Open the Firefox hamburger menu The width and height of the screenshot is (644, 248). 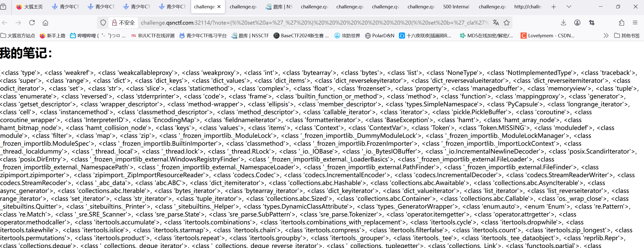click(635, 23)
